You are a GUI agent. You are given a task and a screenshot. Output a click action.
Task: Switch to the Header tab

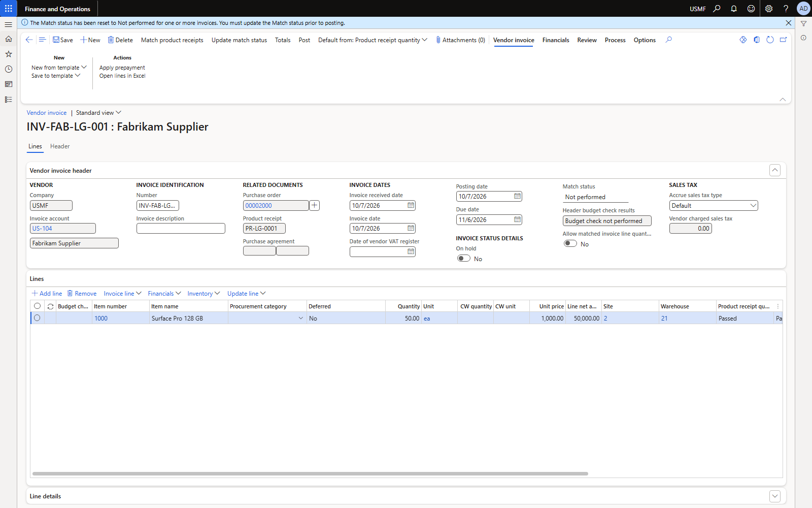click(x=60, y=146)
